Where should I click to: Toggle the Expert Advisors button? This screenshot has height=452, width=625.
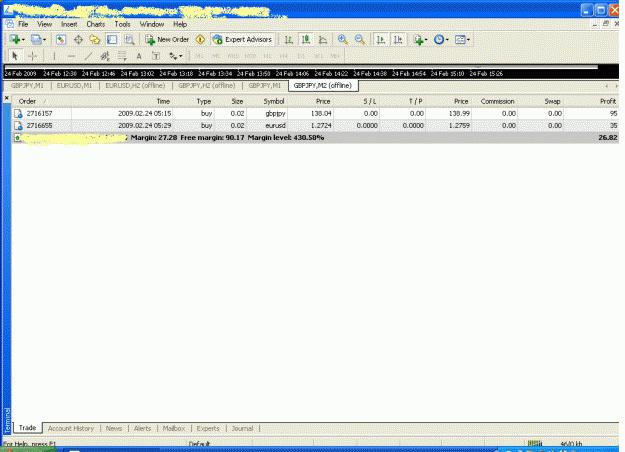coord(242,39)
